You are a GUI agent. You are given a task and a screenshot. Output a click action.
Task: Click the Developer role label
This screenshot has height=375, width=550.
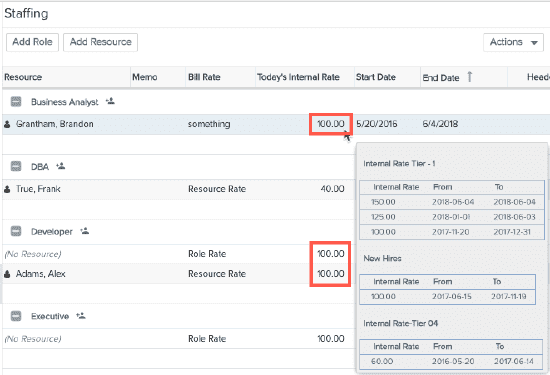point(52,232)
